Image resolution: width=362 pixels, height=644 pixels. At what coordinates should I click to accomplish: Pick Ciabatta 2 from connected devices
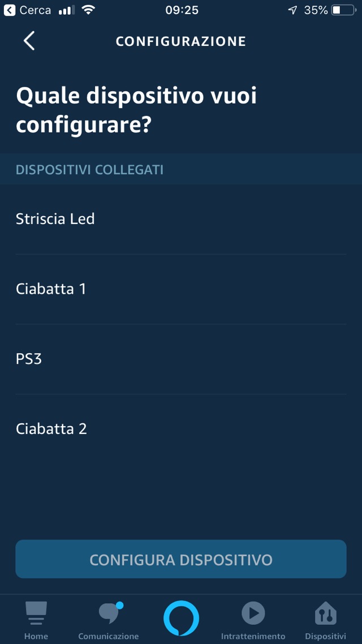click(51, 429)
